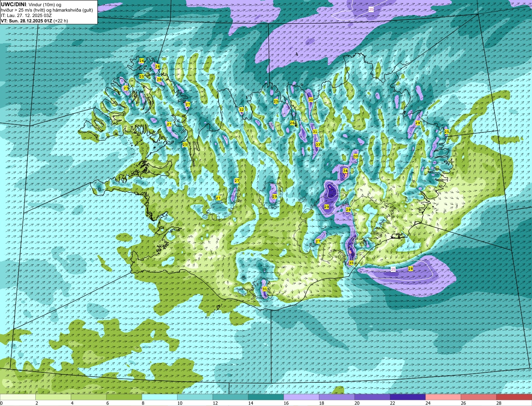Select the 16–18 m/s lavender scale swatch

tap(301, 397)
